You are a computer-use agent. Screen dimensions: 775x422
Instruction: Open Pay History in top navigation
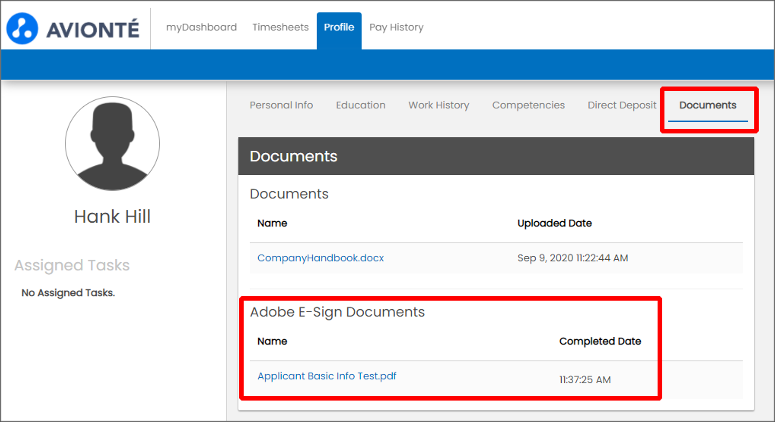396,27
